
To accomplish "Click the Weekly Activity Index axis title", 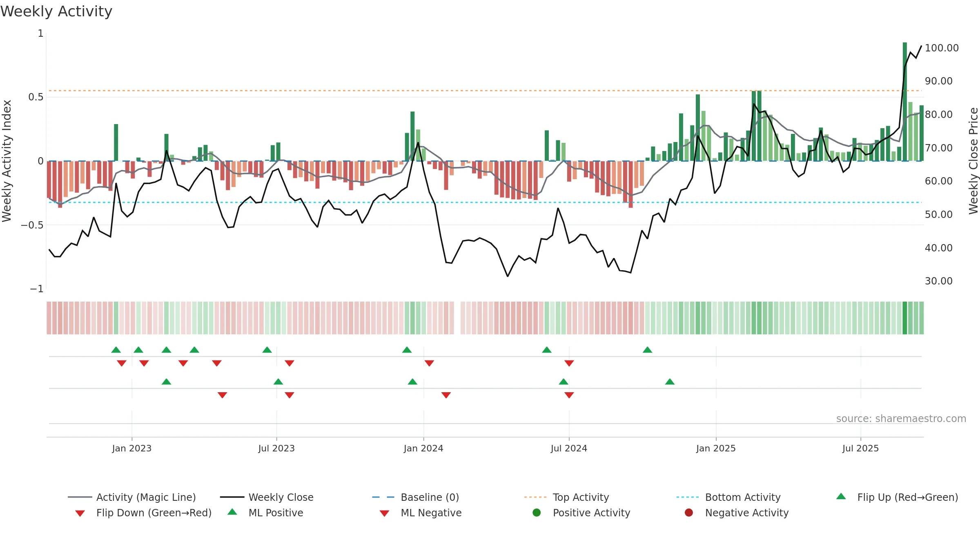I will tap(7, 161).
